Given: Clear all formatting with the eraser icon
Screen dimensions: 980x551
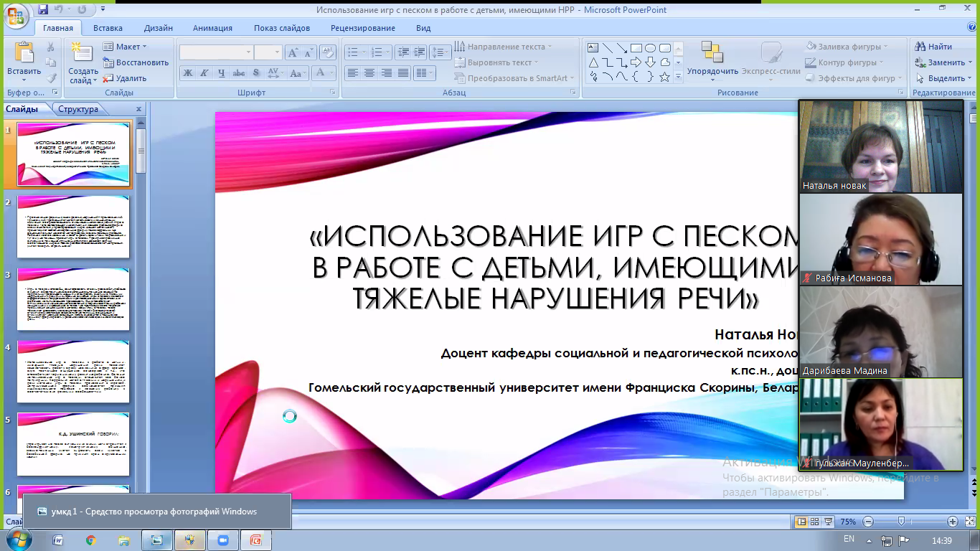Looking at the screenshot, I should tap(329, 52).
